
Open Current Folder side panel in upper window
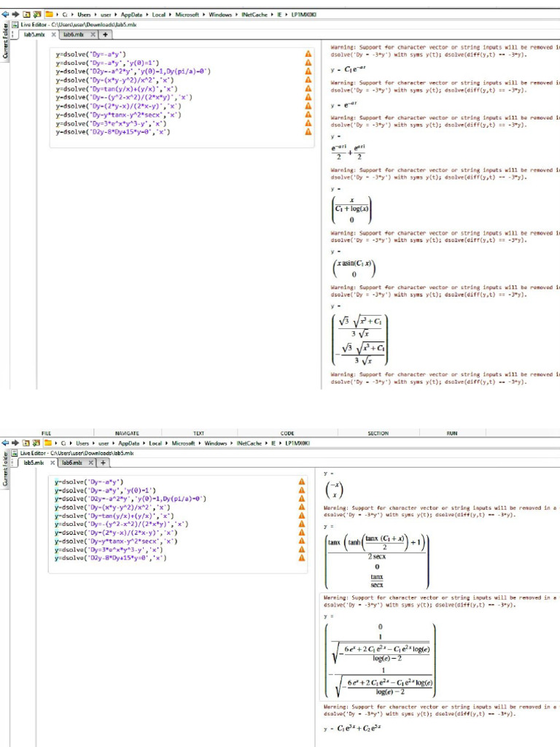5,41
